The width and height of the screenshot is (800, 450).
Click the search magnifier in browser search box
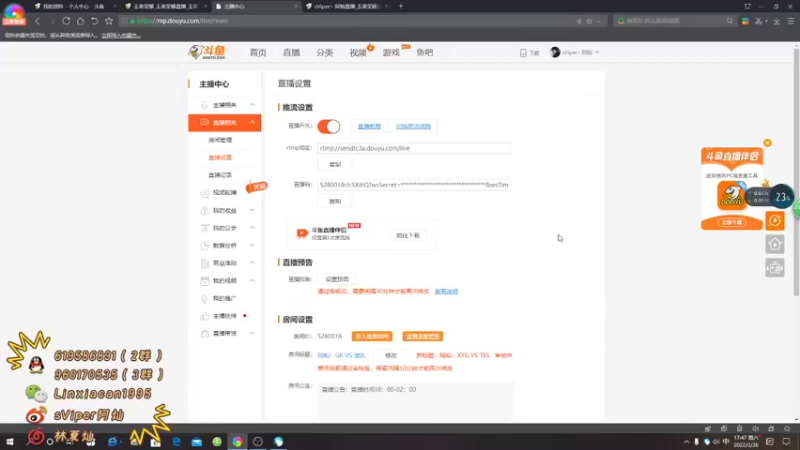tap(730, 21)
